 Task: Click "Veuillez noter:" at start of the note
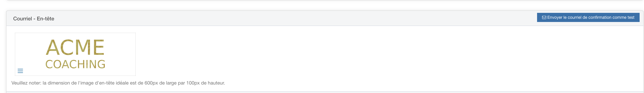point(26,83)
